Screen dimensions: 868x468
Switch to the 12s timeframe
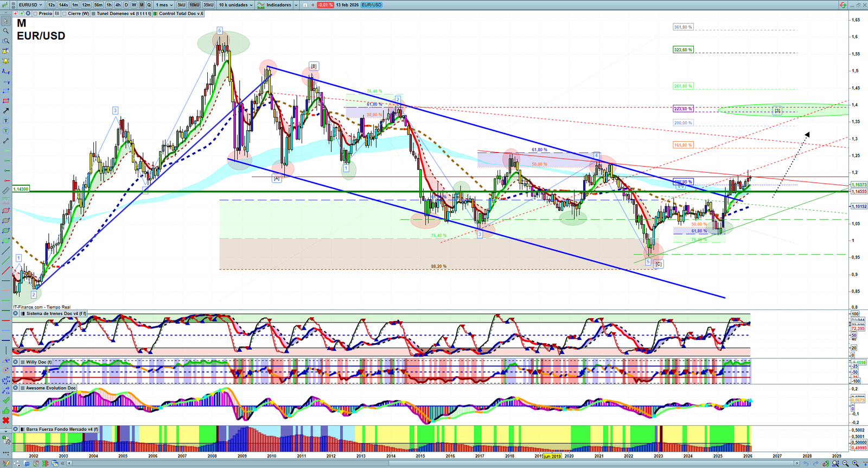point(52,5)
